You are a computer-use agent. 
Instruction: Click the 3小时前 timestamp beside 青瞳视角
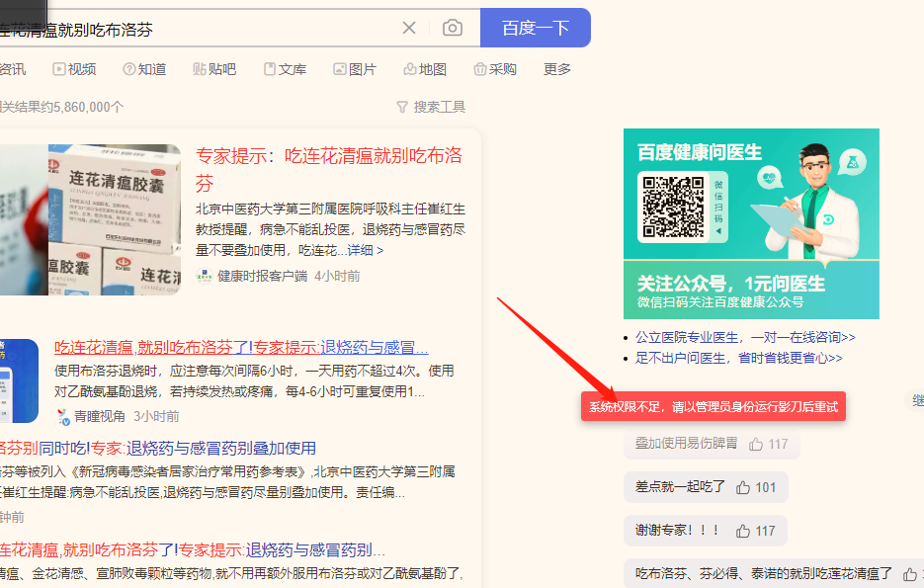point(156,417)
